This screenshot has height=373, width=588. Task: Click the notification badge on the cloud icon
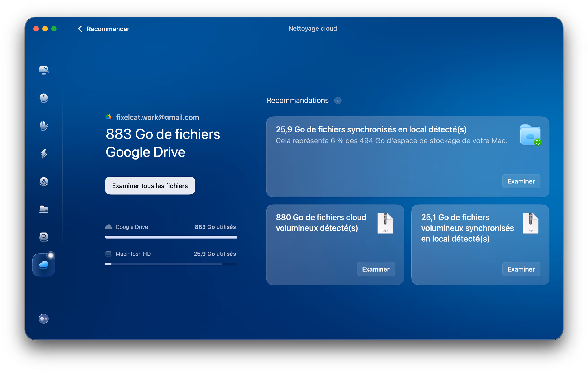(51, 255)
